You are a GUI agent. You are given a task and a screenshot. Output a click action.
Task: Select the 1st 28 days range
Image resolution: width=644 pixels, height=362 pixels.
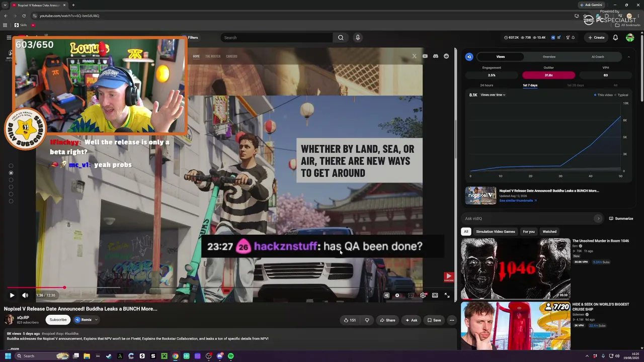[576, 85]
